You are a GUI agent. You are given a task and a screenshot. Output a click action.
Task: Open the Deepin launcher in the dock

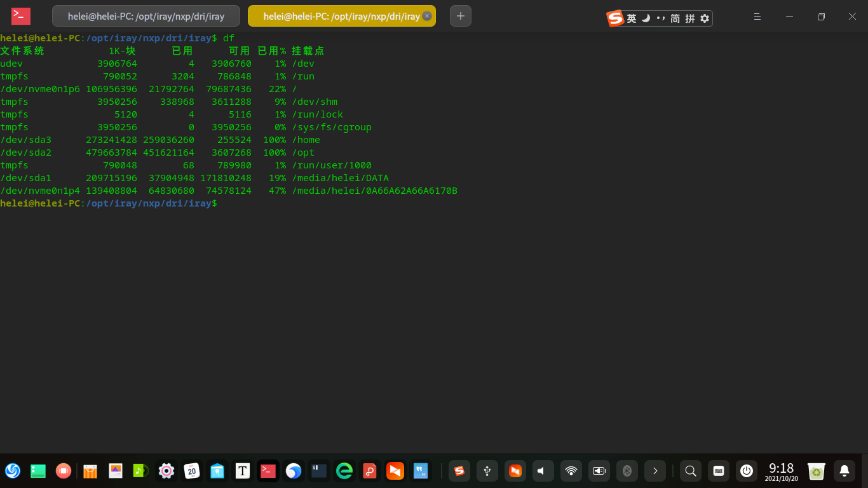coord(13,471)
